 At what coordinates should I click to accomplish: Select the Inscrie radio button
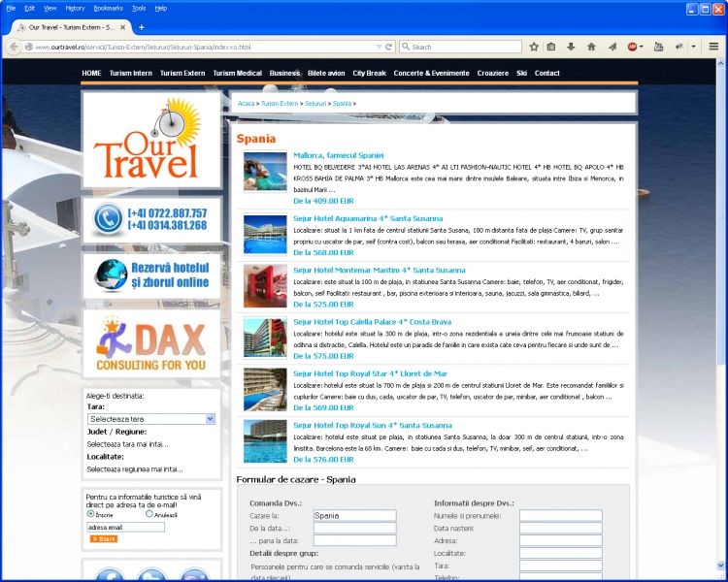click(90, 514)
